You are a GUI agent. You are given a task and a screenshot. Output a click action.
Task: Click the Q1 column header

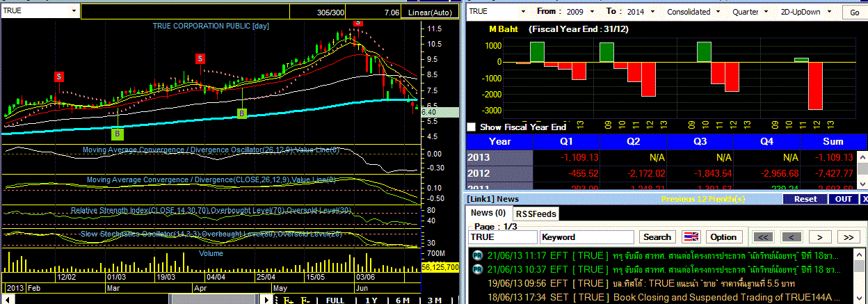coord(566,142)
